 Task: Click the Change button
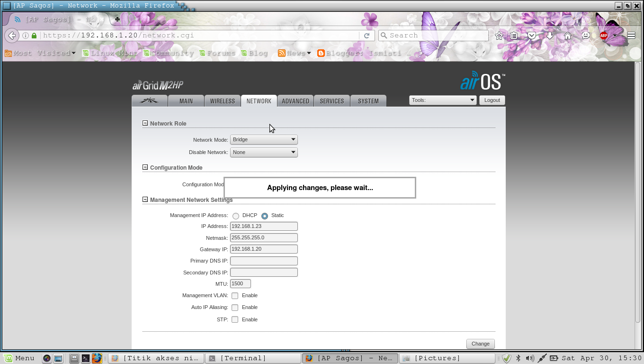(x=480, y=344)
